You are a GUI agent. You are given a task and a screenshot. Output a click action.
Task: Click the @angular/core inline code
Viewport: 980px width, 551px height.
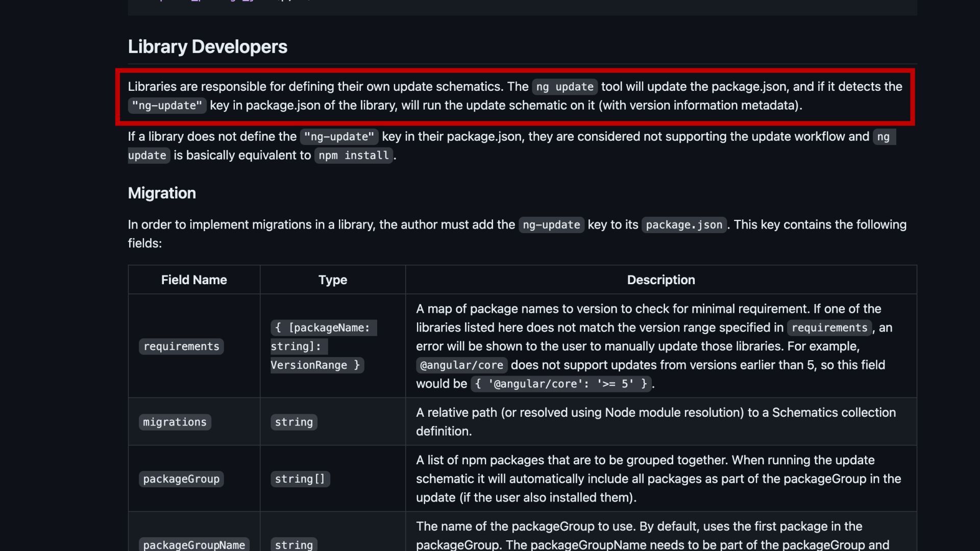[x=461, y=365]
